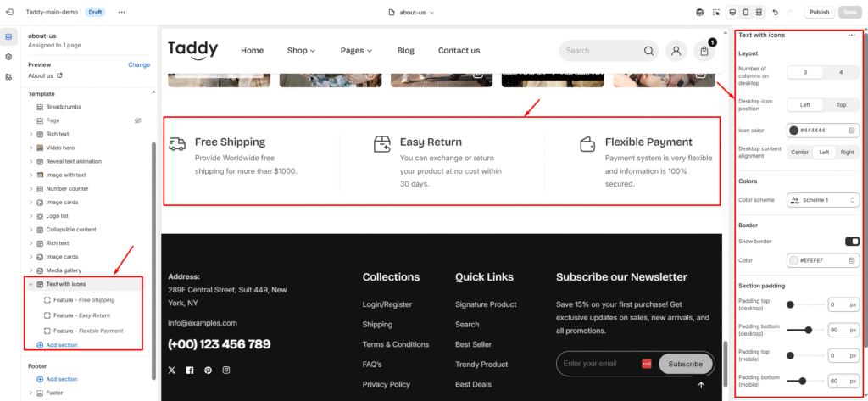868x401 pixels.
Task: Click the Publish button
Action: click(x=819, y=12)
